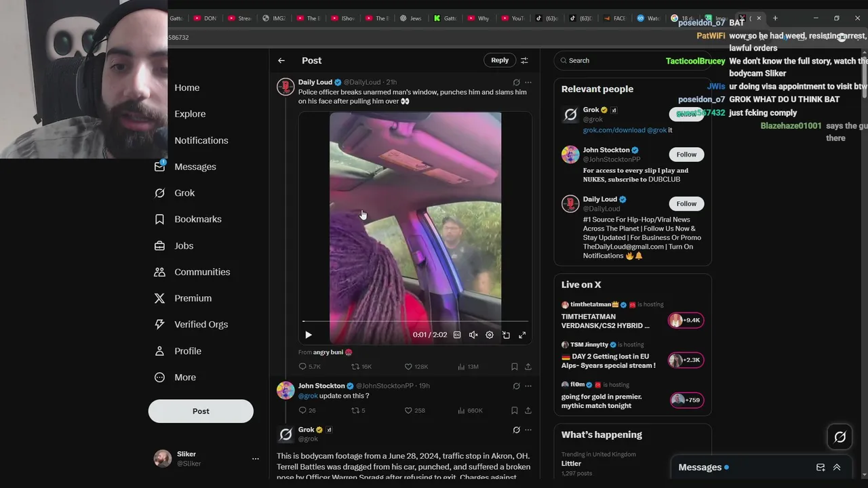
Task: Expand the More menu in sidebar
Action: (185, 378)
